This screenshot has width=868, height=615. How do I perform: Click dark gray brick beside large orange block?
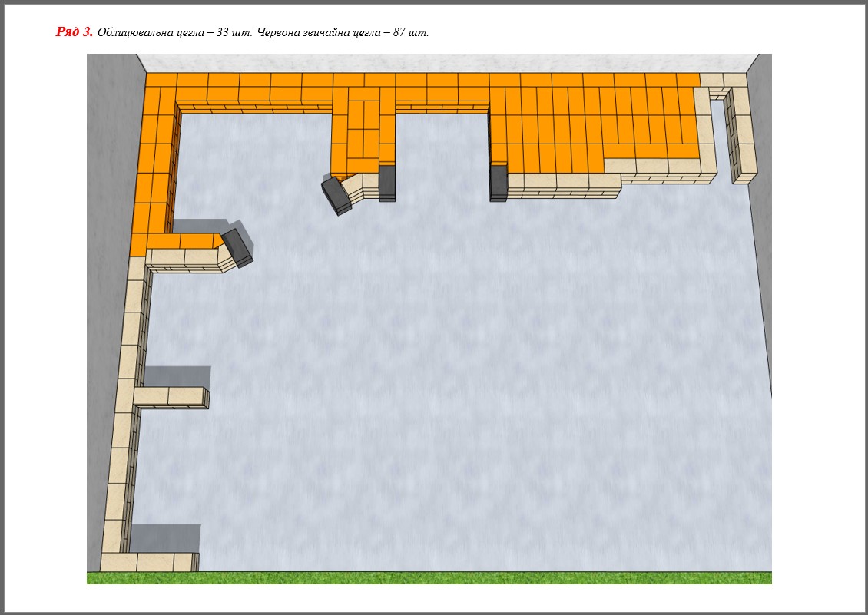499,183
